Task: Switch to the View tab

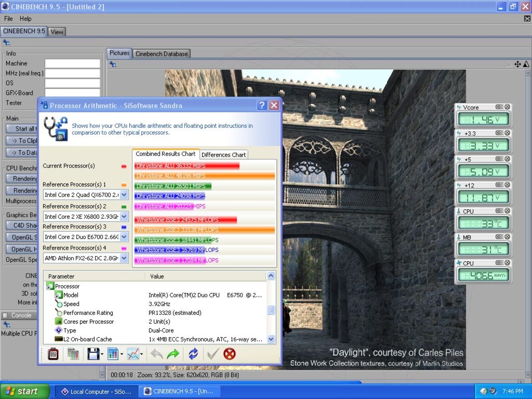Action: tap(57, 32)
